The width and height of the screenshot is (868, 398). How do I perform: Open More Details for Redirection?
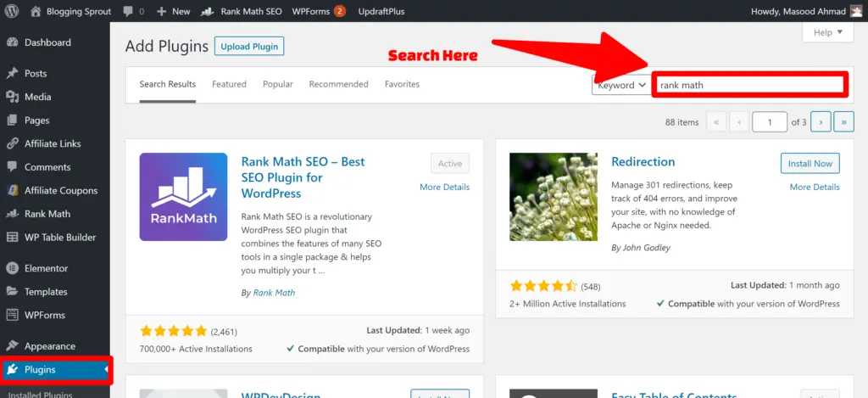[815, 188]
